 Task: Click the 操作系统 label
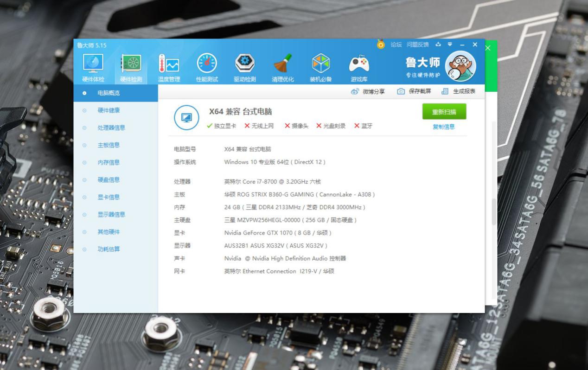[185, 162]
